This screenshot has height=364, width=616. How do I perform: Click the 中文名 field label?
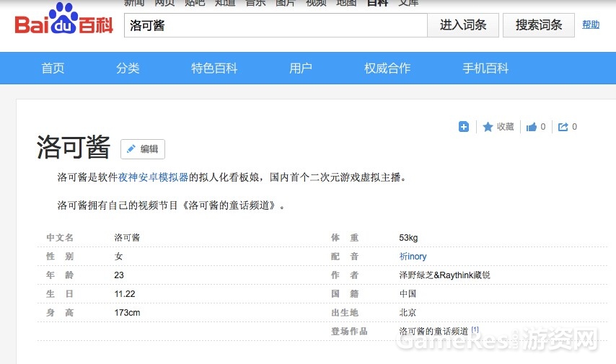tap(60, 238)
